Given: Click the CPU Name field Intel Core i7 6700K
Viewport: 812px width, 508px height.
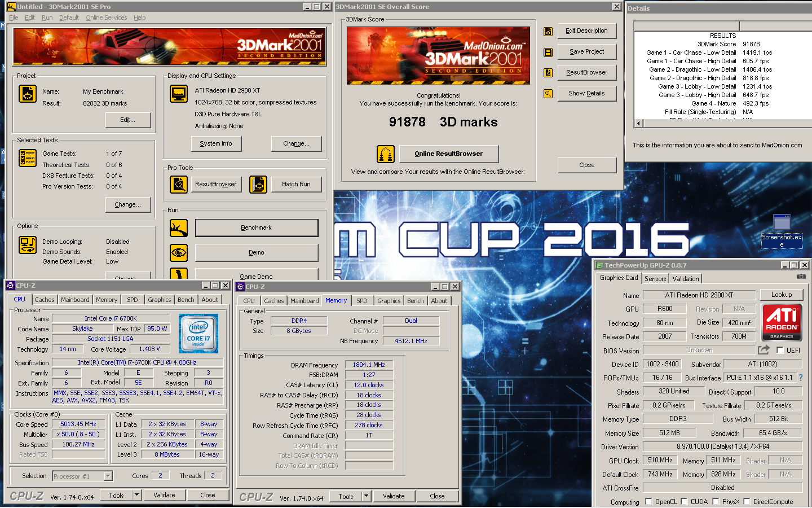Looking at the screenshot, I should pyautogui.click(x=111, y=318).
